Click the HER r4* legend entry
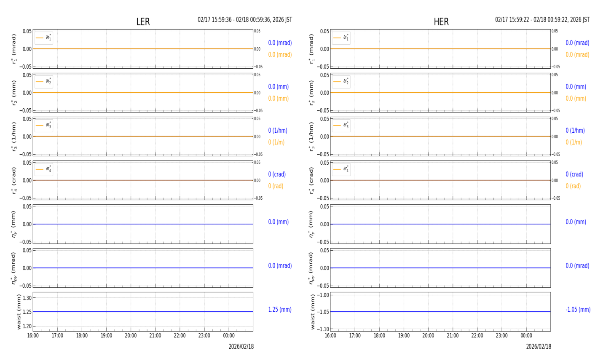595x364 pixels. click(x=341, y=169)
